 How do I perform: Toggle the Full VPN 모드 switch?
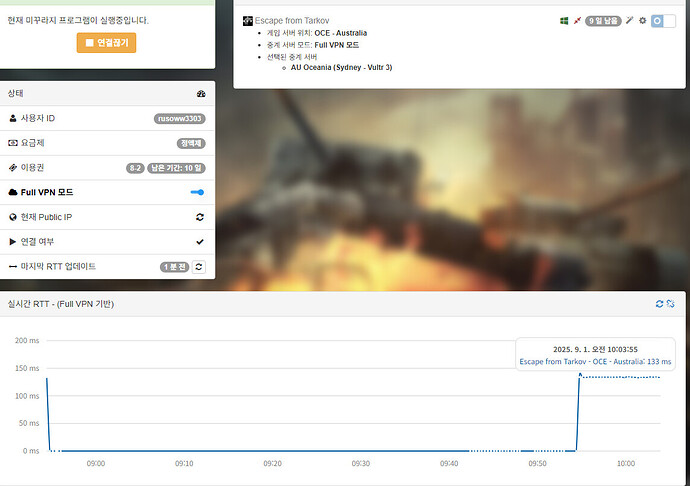tap(197, 192)
